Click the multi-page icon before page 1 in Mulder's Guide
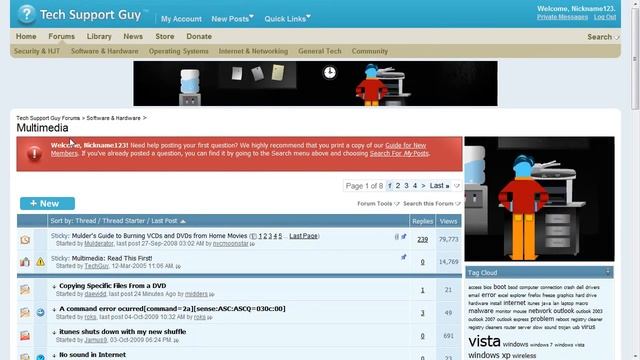The width and height of the screenshot is (640, 360). (x=253, y=236)
